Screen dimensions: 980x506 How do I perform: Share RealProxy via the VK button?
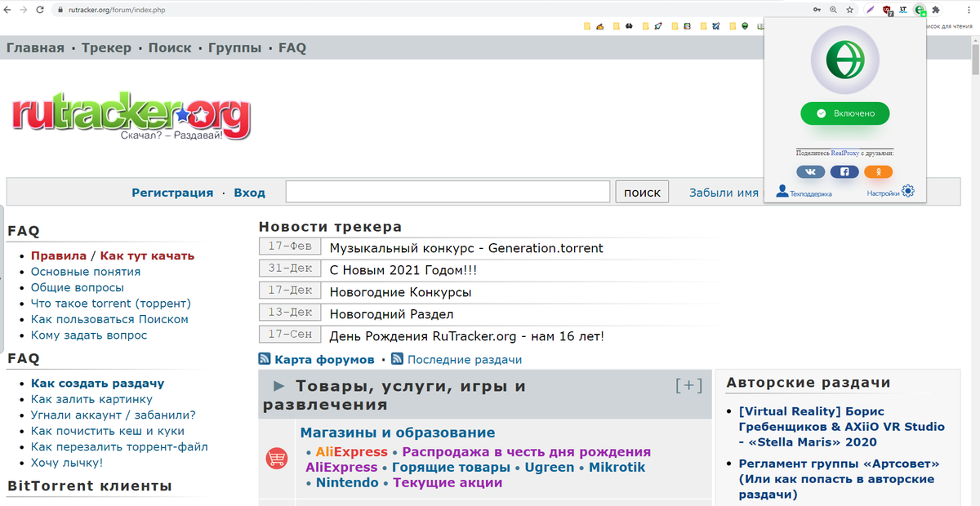click(810, 172)
